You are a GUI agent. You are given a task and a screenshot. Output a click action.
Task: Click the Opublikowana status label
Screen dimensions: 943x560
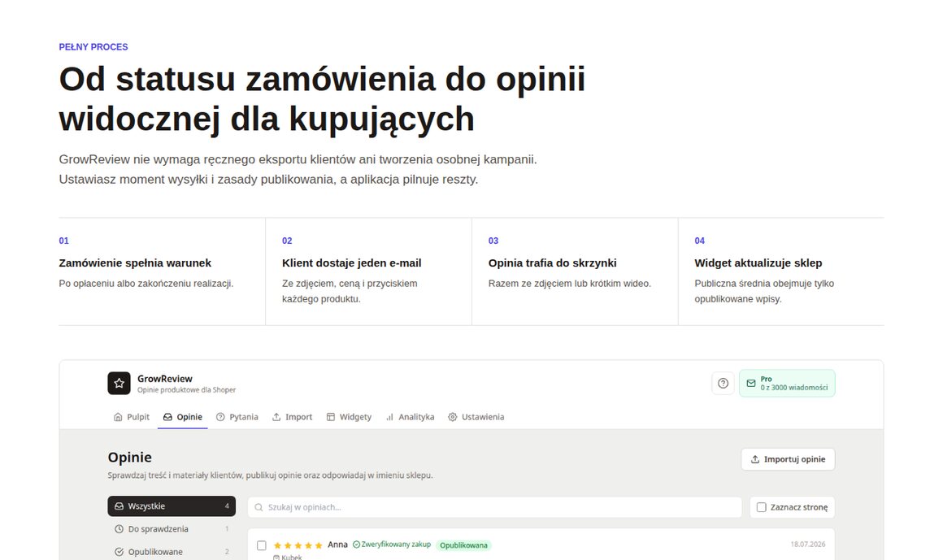pyautogui.click(x=463, y=545)
